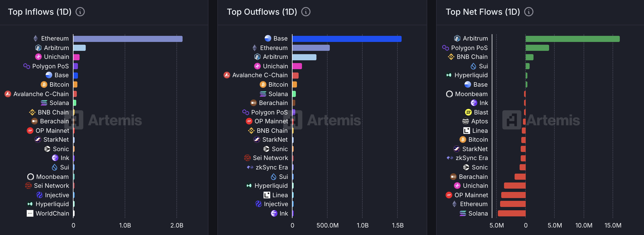
Task: Select the Unichain bar in Top Inflows
Action: (x=77, y=57)
